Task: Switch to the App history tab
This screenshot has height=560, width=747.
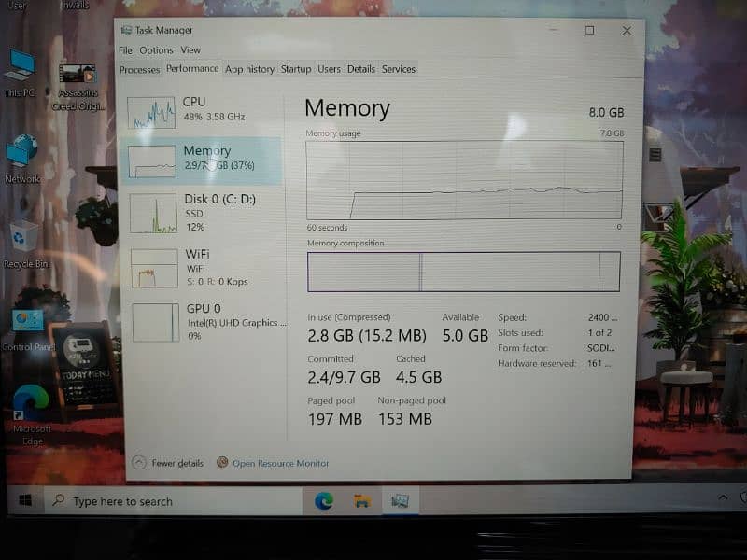Action: pyautogui.click(x=249, y=69)
